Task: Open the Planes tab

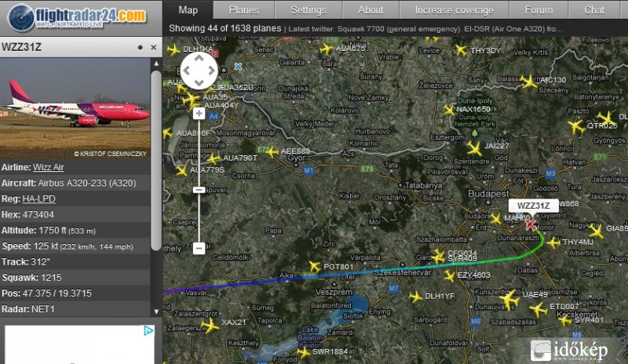Action: (x=243, y=9)
